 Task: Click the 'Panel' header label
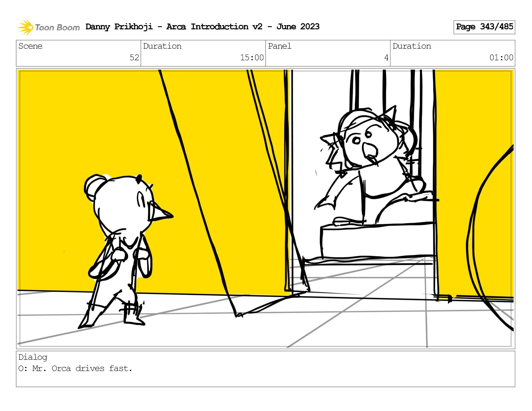click(x=280, y=46)
